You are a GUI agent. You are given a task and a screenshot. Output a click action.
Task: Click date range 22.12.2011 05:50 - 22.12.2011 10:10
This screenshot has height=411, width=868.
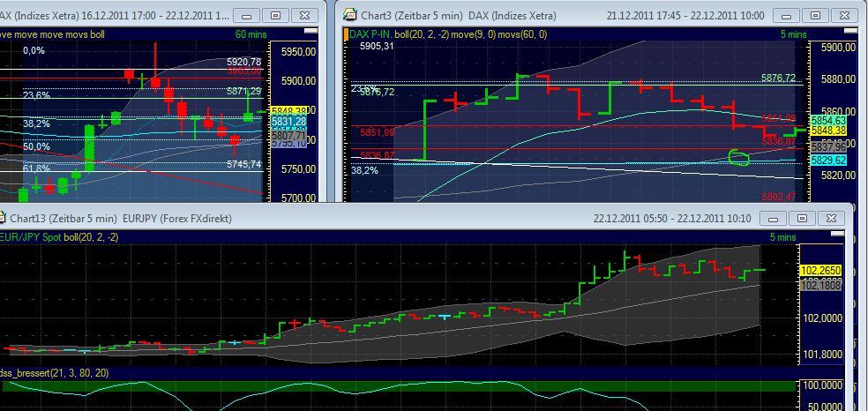point(672,219)
